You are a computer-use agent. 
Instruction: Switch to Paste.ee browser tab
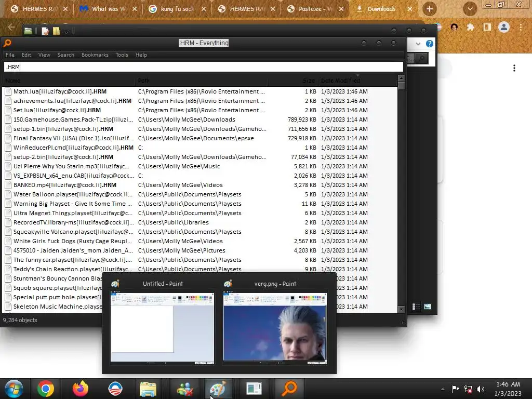point(315,9)
